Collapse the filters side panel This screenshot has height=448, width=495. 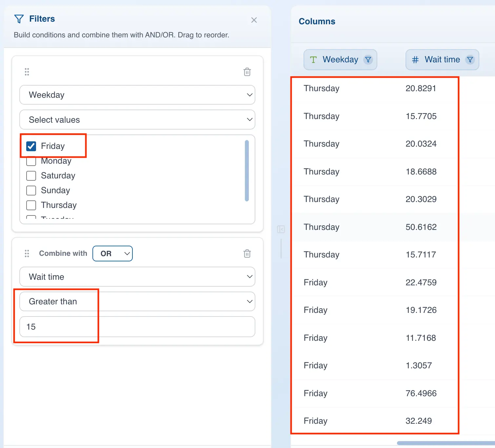[x=281, y=229]
